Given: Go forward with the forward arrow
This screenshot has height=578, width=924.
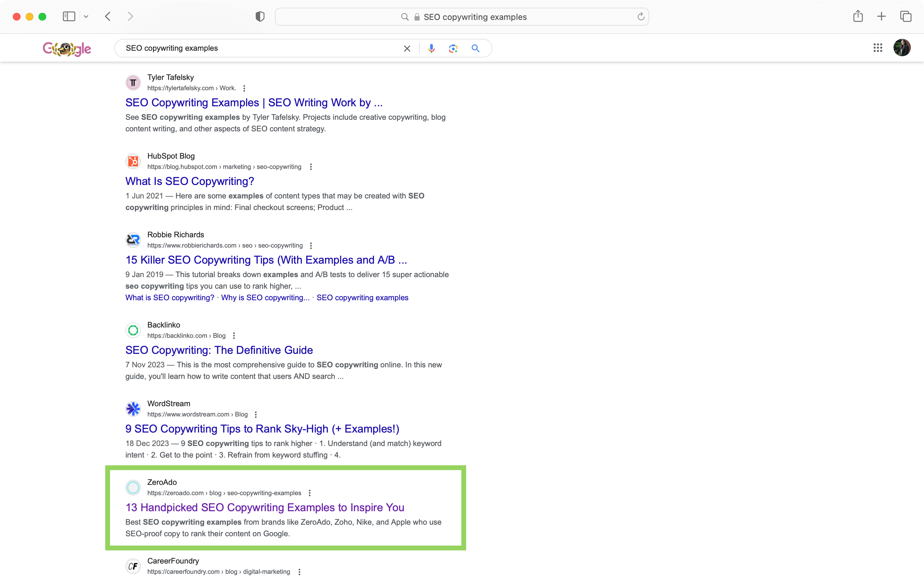Looking at the screenshot, I should coord(131,16).
